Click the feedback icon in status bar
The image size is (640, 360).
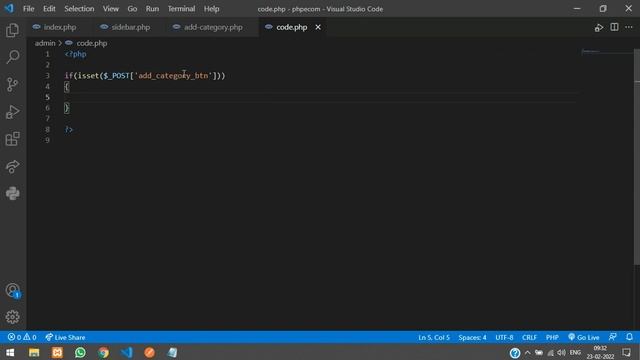[613, 337]
